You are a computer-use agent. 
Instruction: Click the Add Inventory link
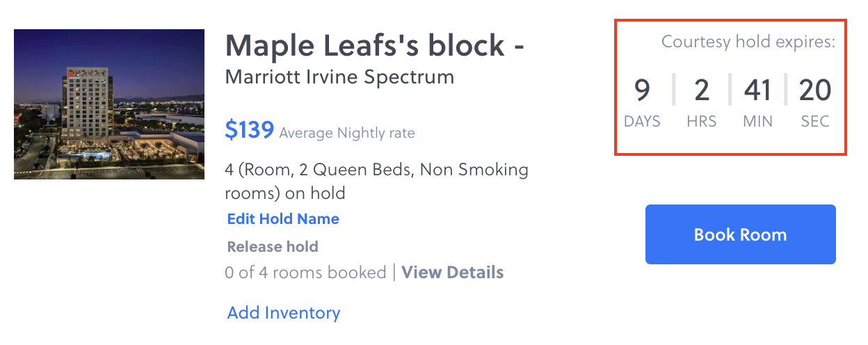(284, 313)
